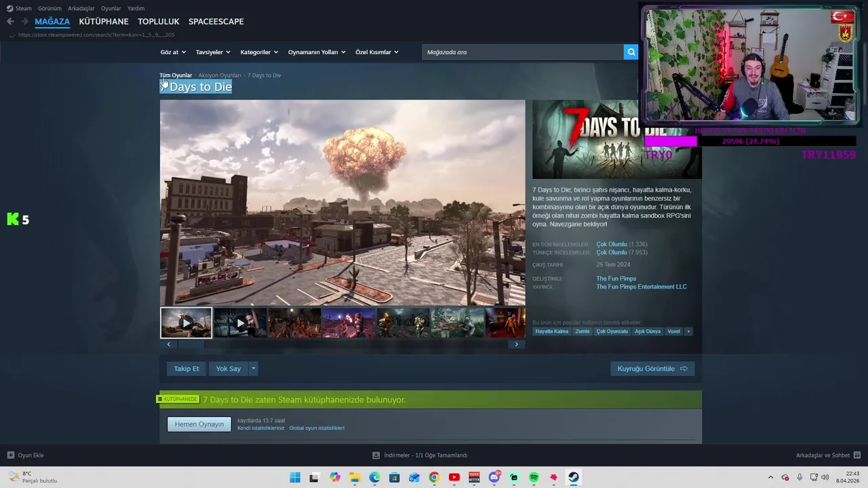Select the Hayatta Kalma tag
The image size is (868, 488).
[x=552, y=331]
